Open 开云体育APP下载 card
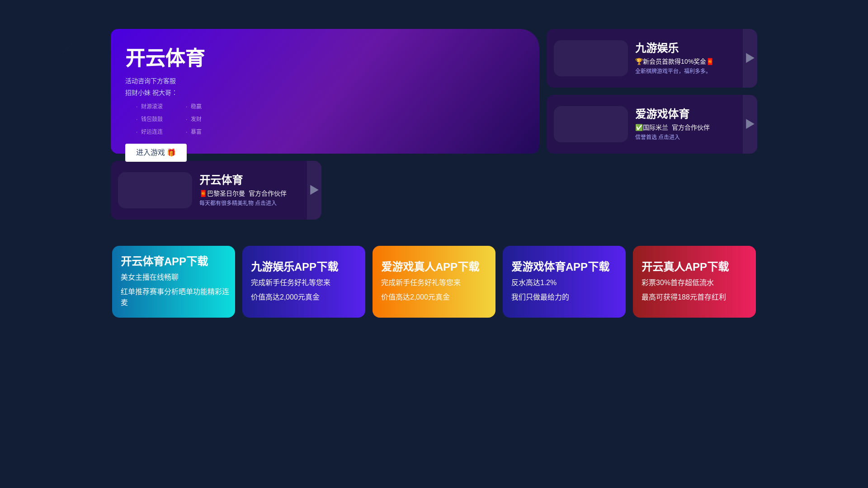The image size is (868, 488). 174,282
